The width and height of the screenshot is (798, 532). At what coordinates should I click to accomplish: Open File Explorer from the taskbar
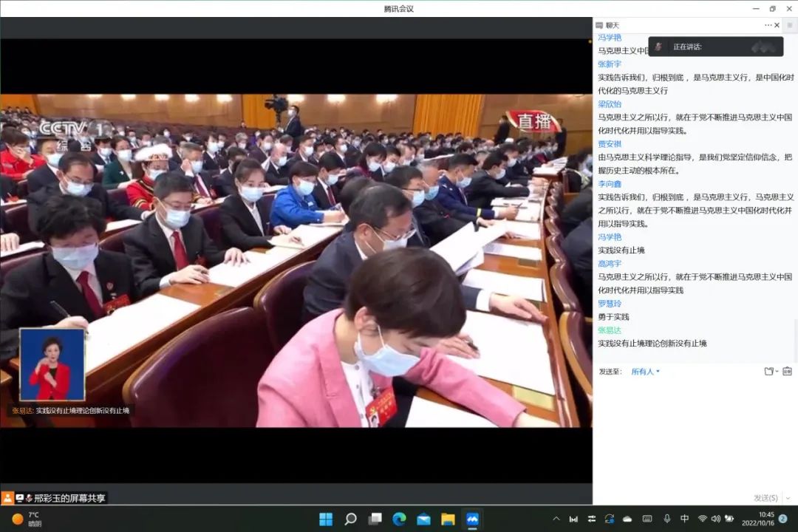click(x=448, y=519)
